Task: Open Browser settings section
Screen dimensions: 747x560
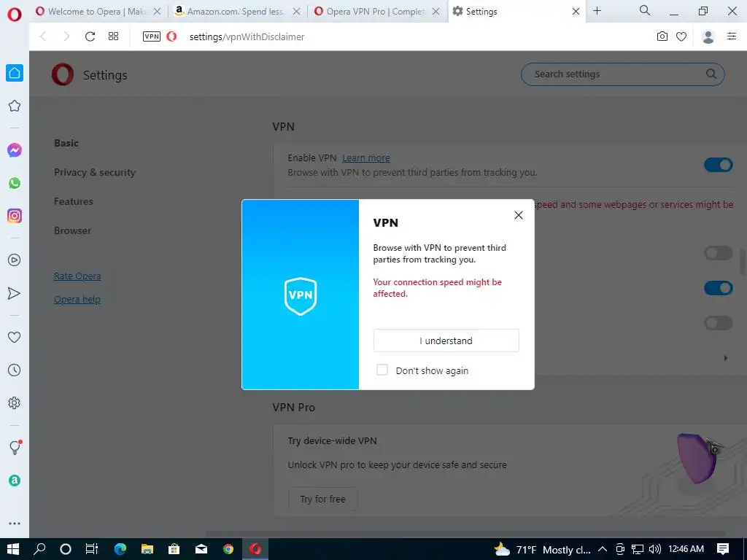Action: click(72, 230)
